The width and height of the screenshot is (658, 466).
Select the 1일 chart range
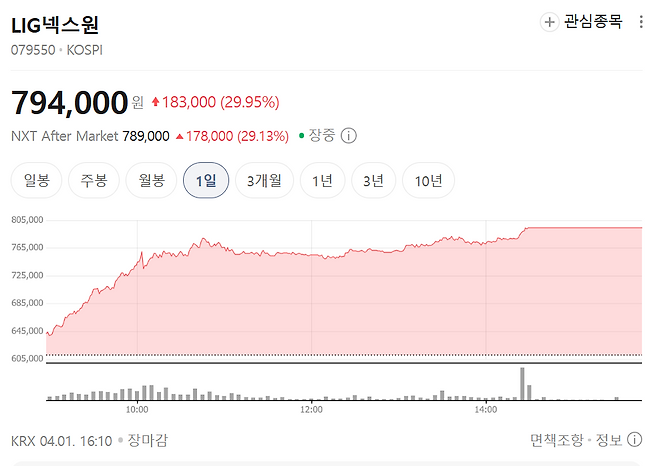point(206,181)
